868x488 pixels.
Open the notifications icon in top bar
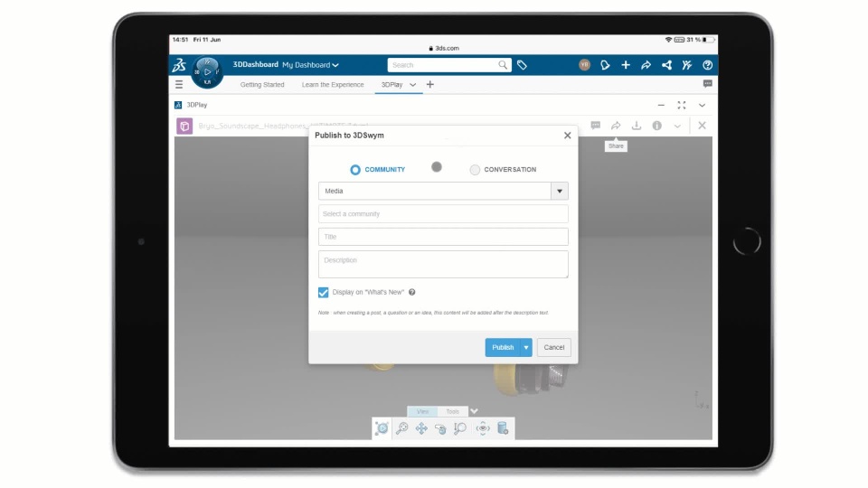tap(605, 65)
